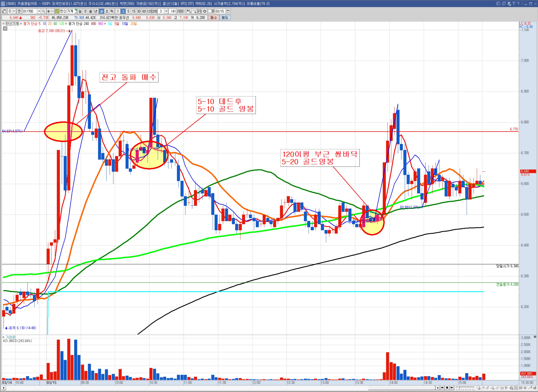Click the sound speaker icon
The image size is (538, 392).
coord(49,11)
